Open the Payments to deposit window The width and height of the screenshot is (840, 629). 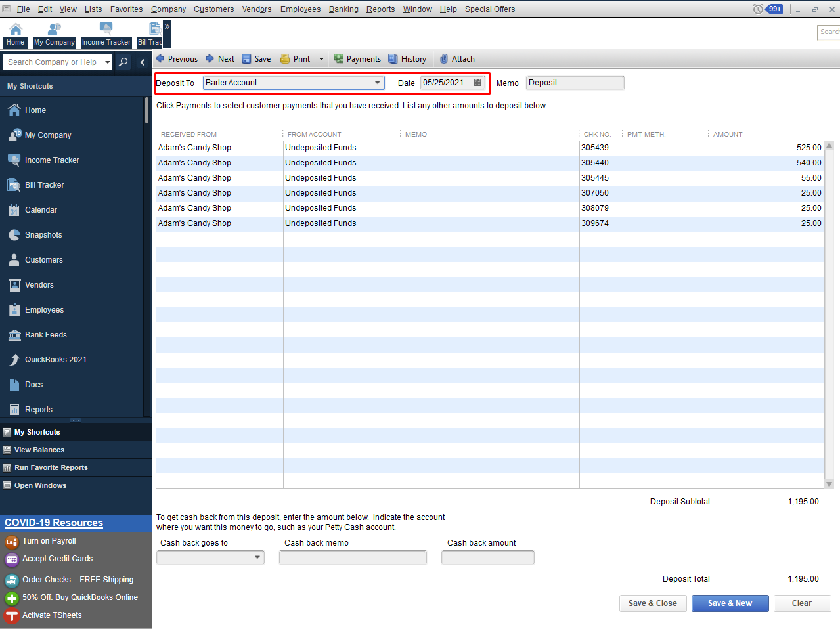click(357, 58)
